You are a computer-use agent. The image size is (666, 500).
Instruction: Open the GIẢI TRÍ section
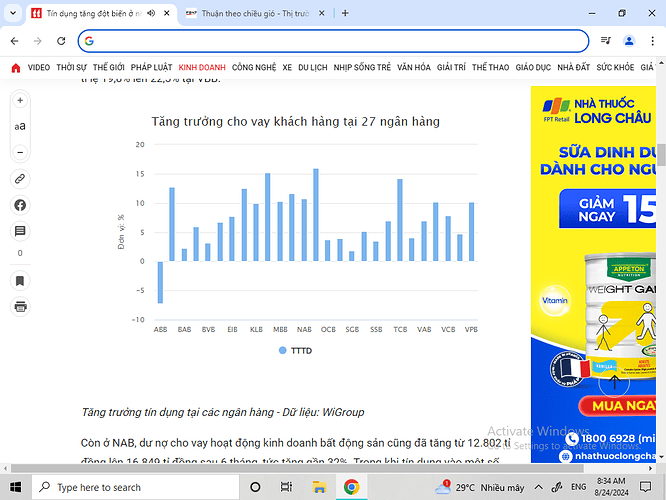[x=451, y=68]
